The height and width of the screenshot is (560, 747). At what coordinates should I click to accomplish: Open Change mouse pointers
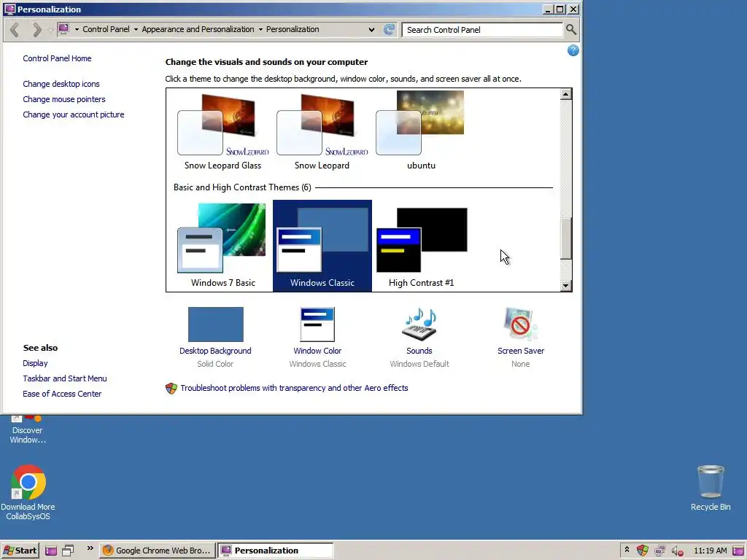[64, 99]
